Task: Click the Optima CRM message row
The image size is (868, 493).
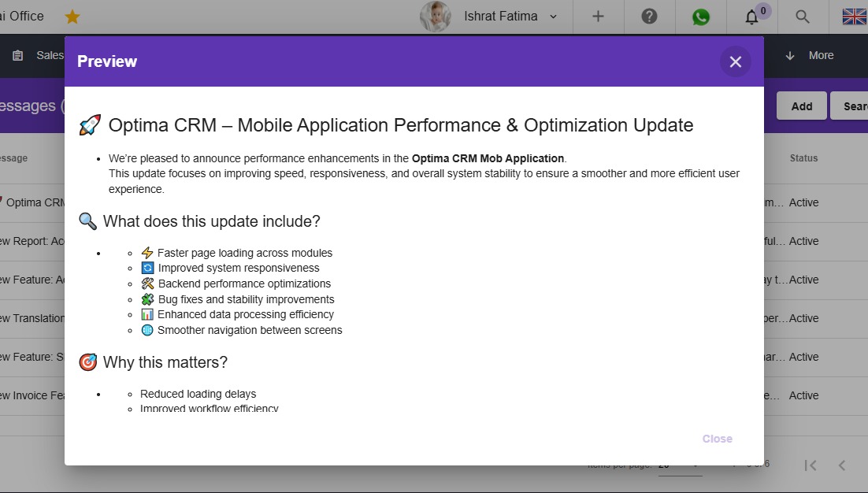Action: click(32, 202)
